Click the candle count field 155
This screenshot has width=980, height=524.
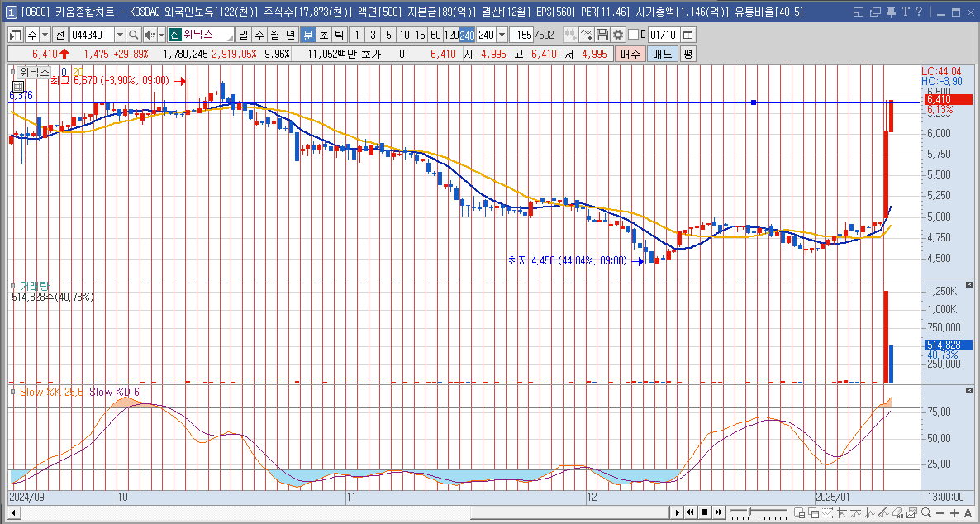[x=521, y=35]
